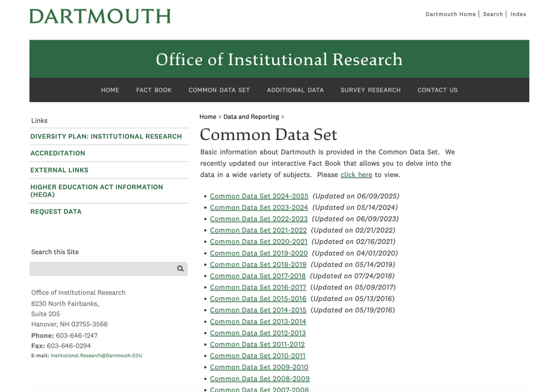
Task: Go to Survey Research in navigation
Action: [x=370, y=90]
